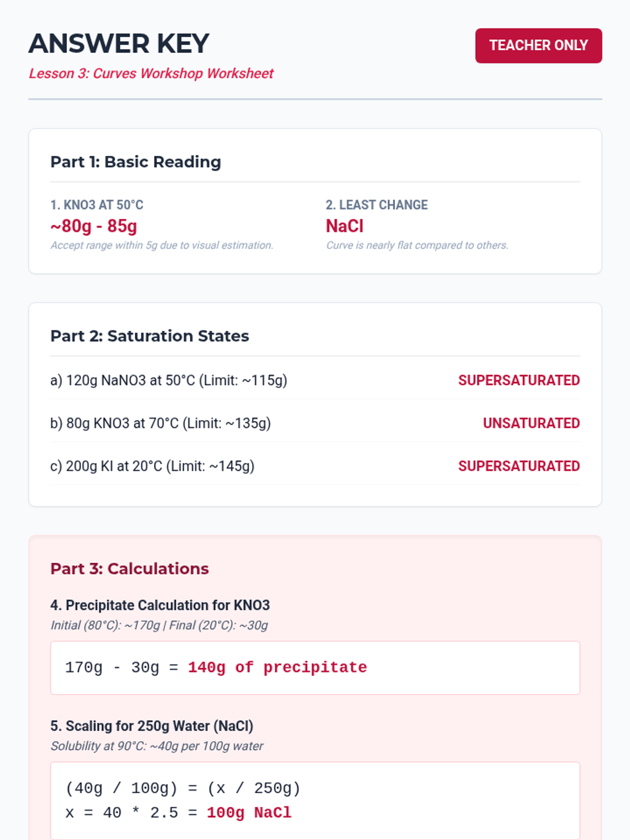Click the NaCl least change answer
The height and width of the screenshot is (840, 630).
[345, 226]
